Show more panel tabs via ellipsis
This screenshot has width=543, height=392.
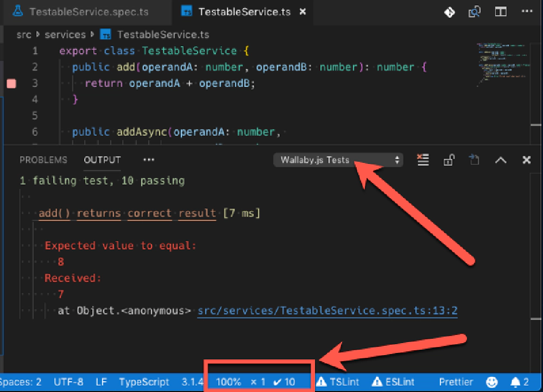149,160
